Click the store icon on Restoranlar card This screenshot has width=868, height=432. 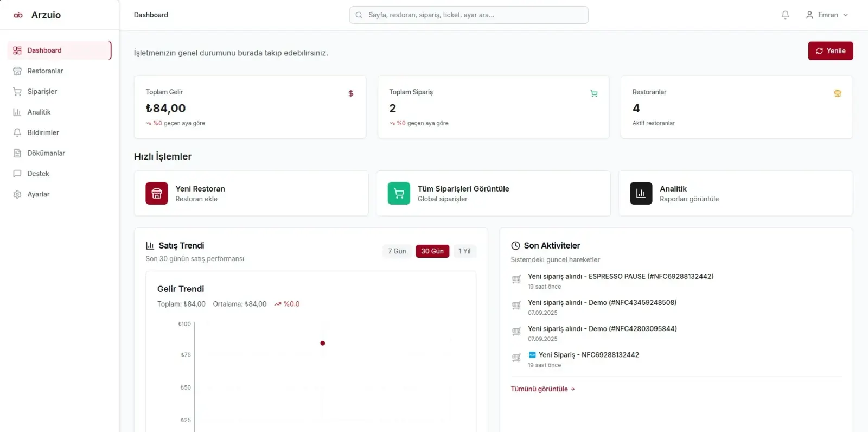(x=838, y=93)
